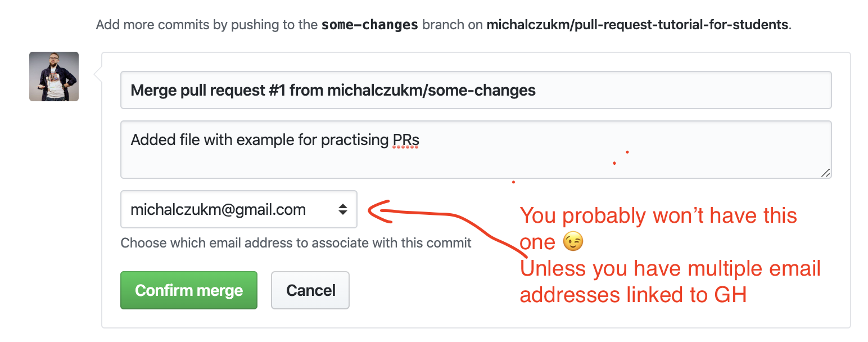Click the some-changes branch name
The image size is (868, 342).
coord(369,25)
